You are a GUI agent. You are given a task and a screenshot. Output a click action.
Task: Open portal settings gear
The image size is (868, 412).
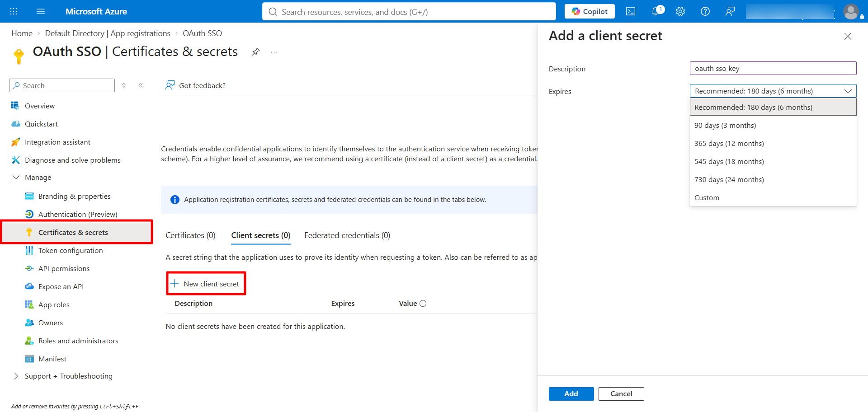click(680, 11)
